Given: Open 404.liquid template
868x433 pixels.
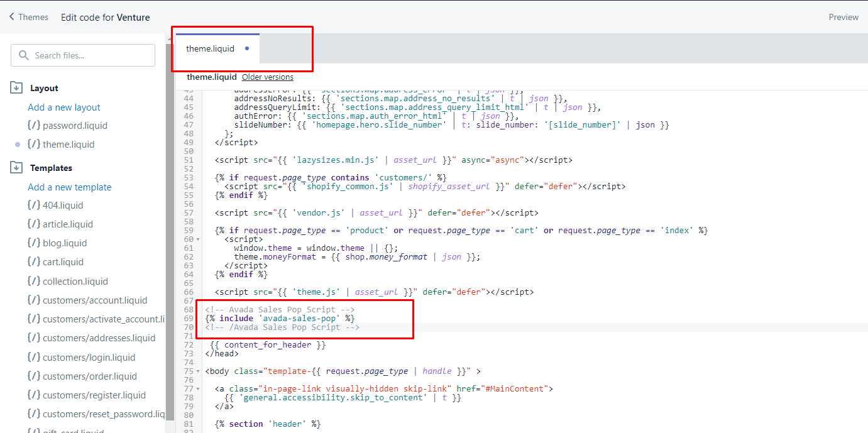Looking at the screenshot, I should [63, 206].
